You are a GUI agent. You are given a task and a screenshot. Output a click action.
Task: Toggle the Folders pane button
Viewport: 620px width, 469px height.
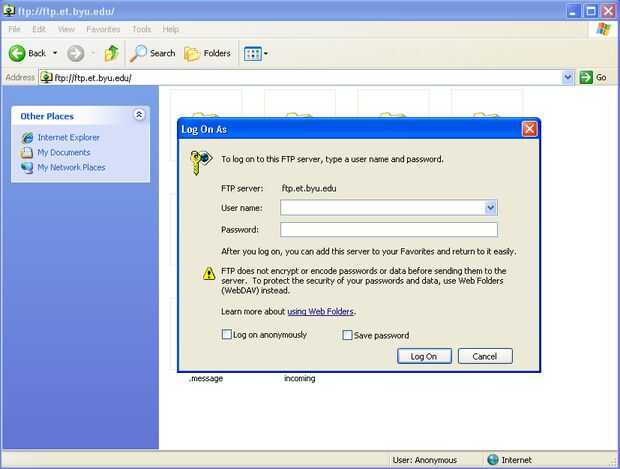click(208, 53)
